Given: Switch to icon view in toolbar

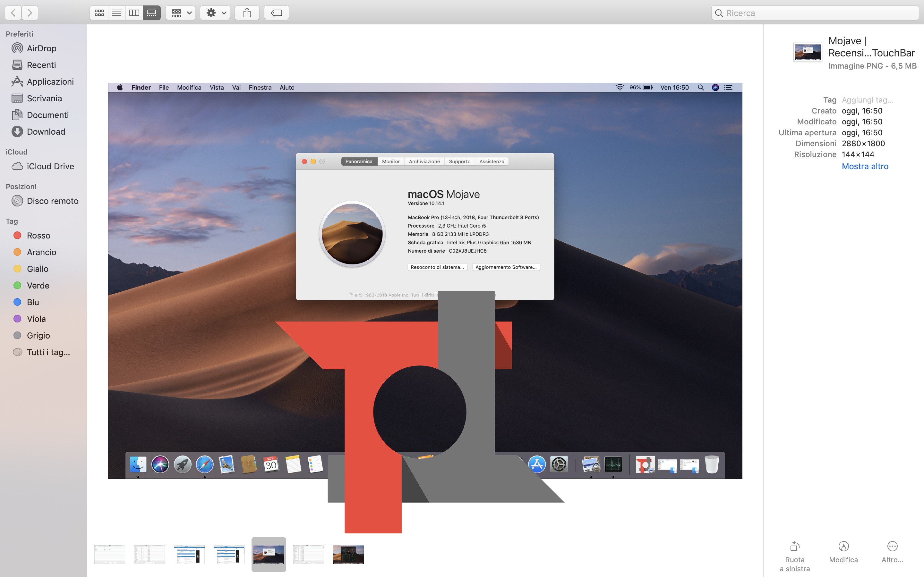Looking at the screenshot, I should (99, 13).
